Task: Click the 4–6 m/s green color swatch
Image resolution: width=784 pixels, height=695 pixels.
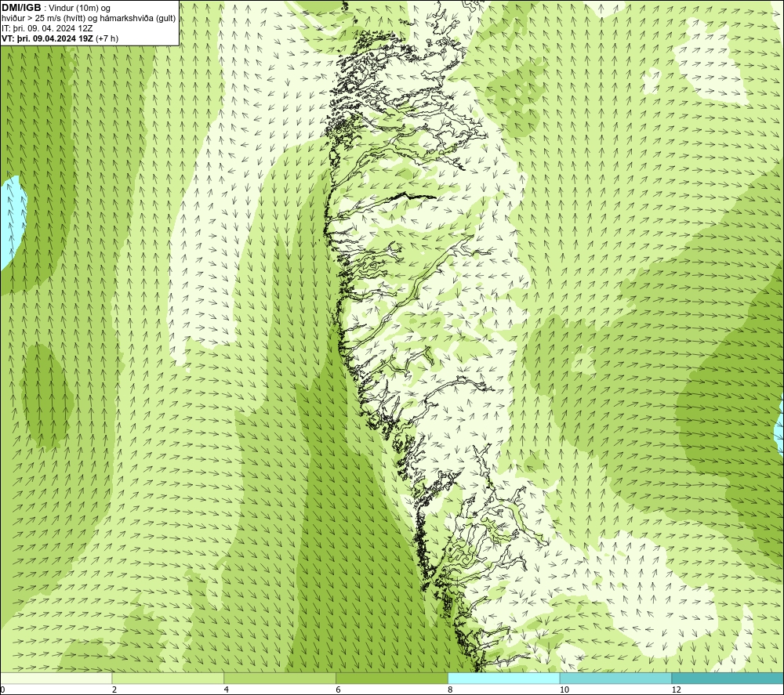Action: tap(280, 678)
